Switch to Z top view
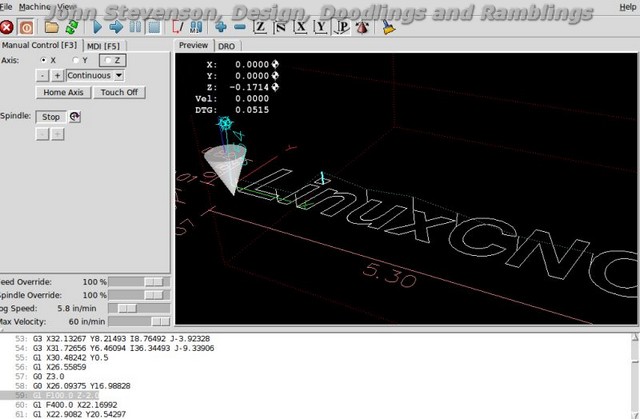This screenshot has width=640, height=419. point(260,27)
